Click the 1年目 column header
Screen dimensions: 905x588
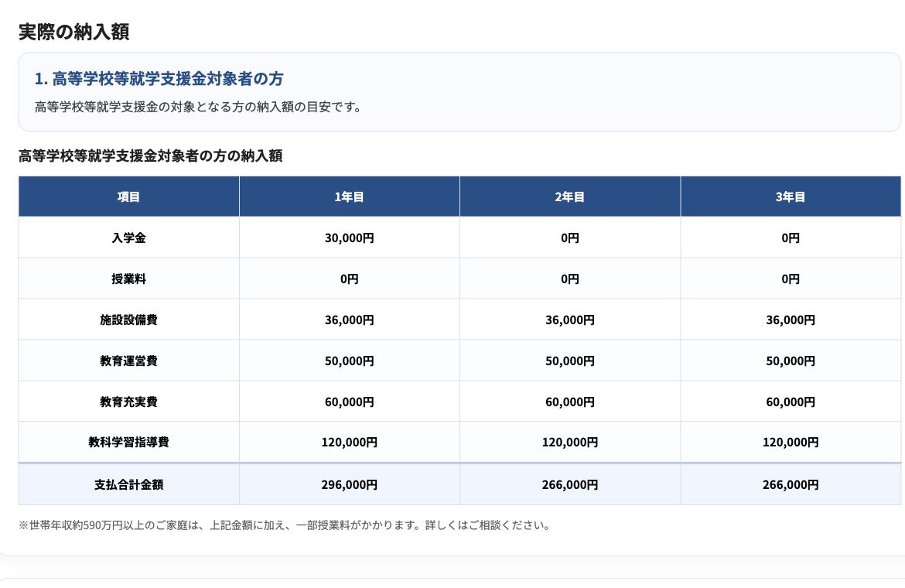(349, 197)
